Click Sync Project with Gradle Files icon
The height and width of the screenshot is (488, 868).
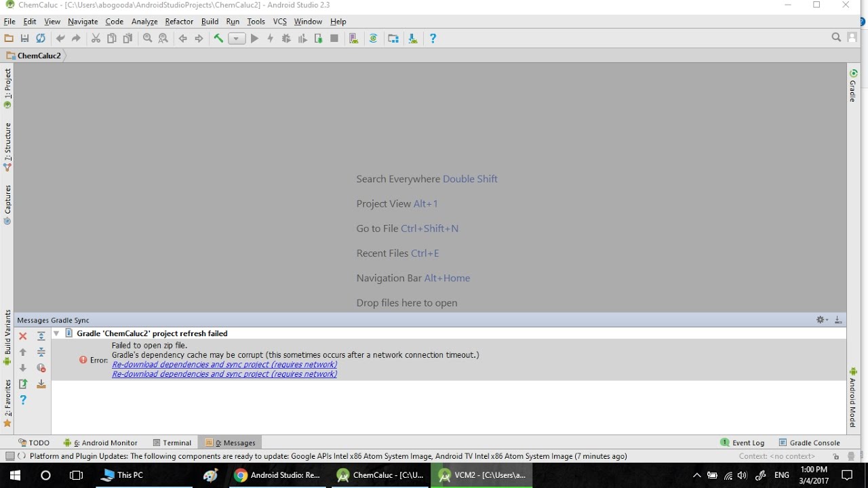(373, 39)
